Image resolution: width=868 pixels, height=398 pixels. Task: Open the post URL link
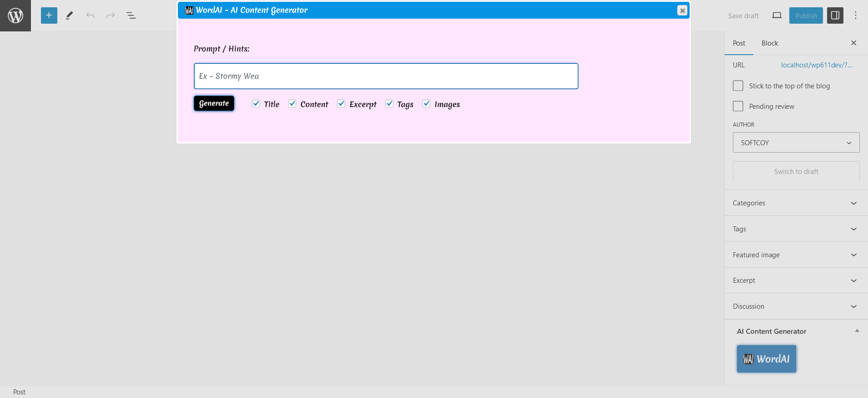(817, 65)
